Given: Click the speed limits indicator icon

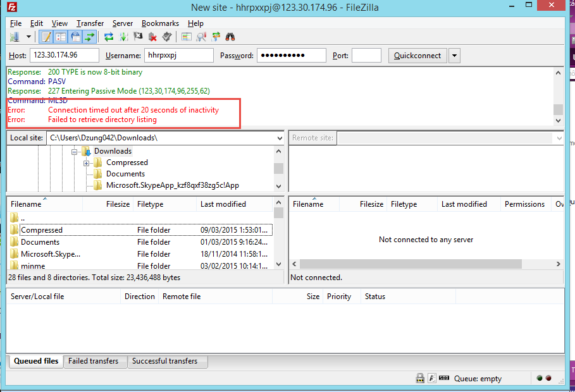Looking at the screenshot, I should click(x=444, y=377).
